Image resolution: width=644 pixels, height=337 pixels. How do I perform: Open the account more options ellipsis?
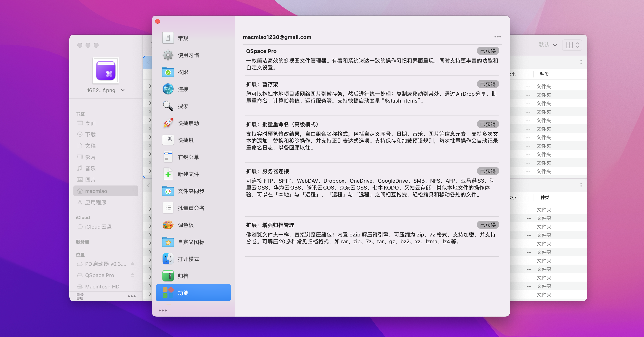tap(498, 37)
